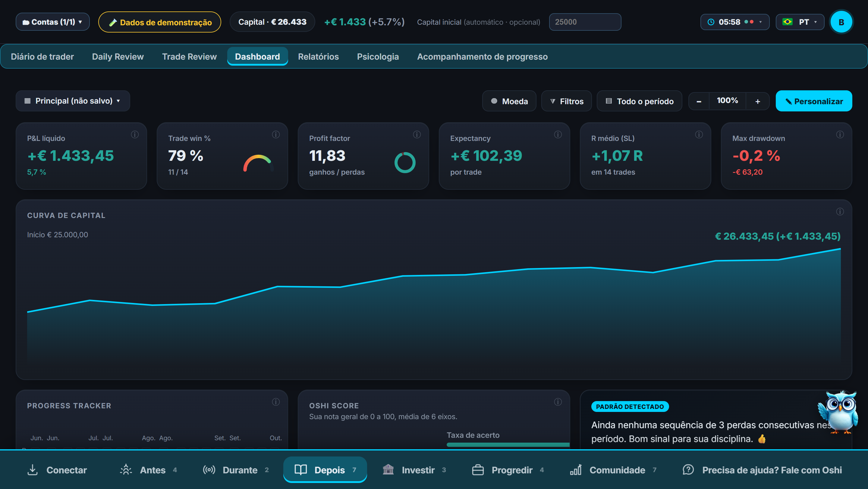Screen dimensions: 868x489
Task: Expand the Contas (1/1) dropdown
Action: (x=52, y=22)
